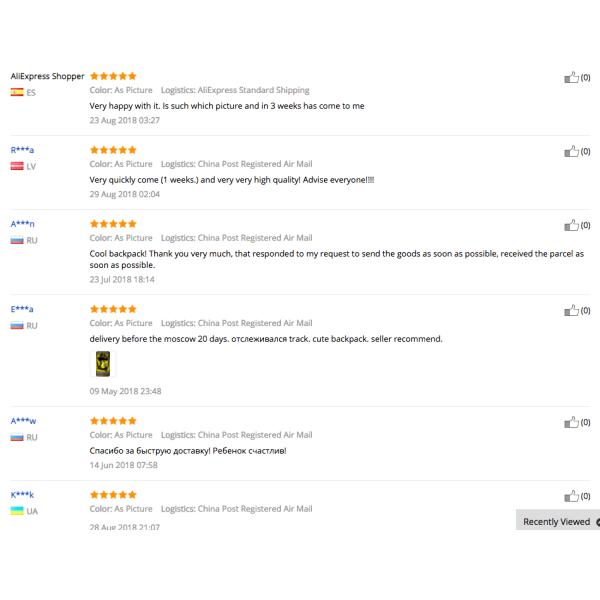Click the Ukraine flag beside UA
Viewport: 600px width, 600px height.
tap(17, 511)
